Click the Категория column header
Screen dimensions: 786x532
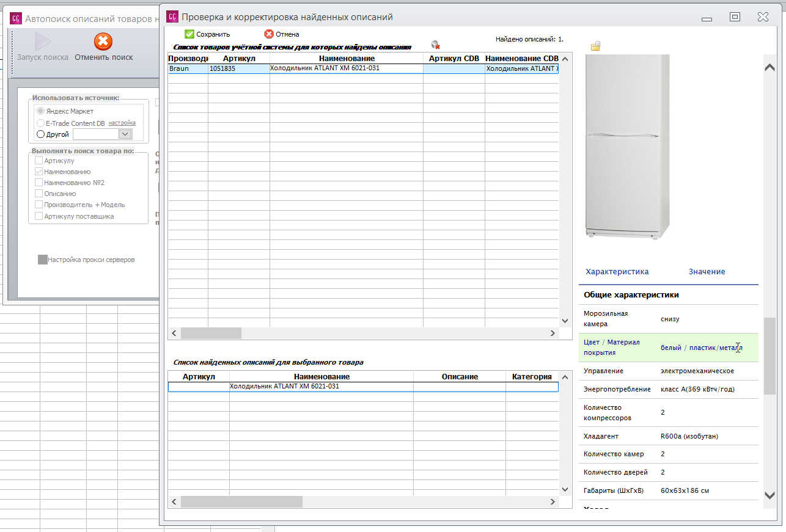(x=532, y=376)
